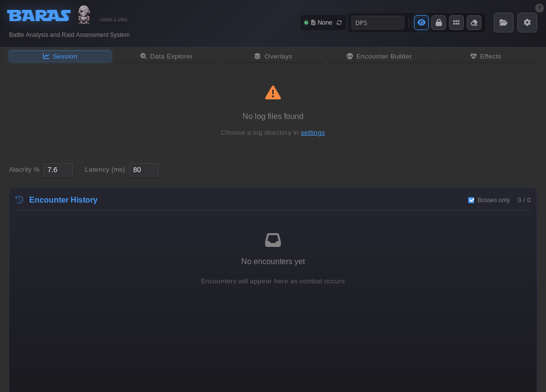Screen dimensions: 546x392
Task: Open settings with the gear icon
Action: (x=527, y=23)
